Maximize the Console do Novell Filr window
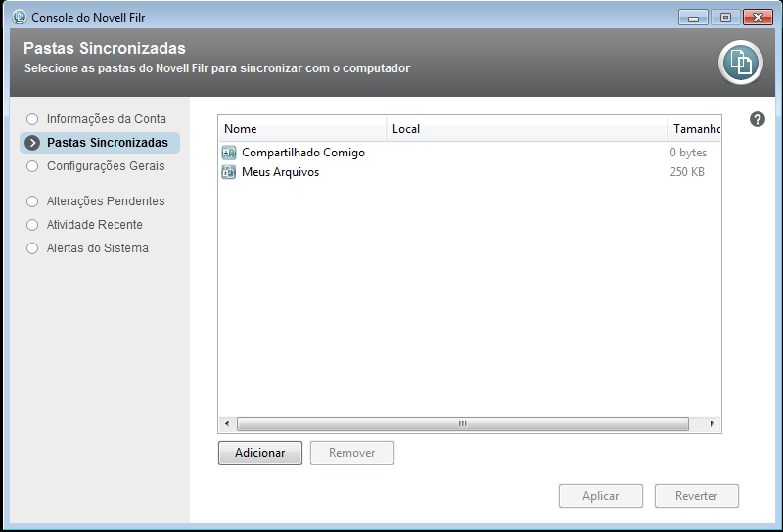This screenshot has width=783, height=532. [x=725, y=18]
